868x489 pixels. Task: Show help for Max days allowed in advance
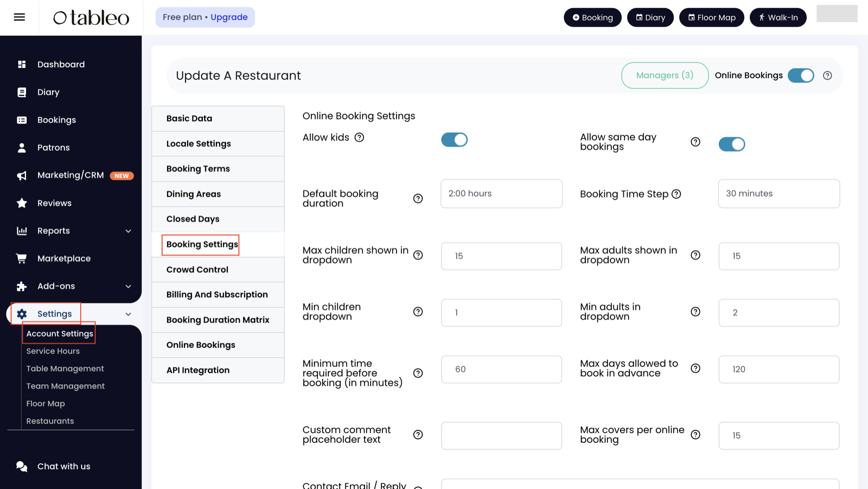pyautogui.click(x=695, y=369)
